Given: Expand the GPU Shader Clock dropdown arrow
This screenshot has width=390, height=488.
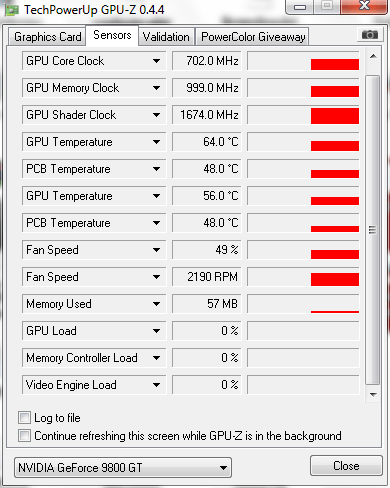Looking at the screenshot, I should coord(156,115).
